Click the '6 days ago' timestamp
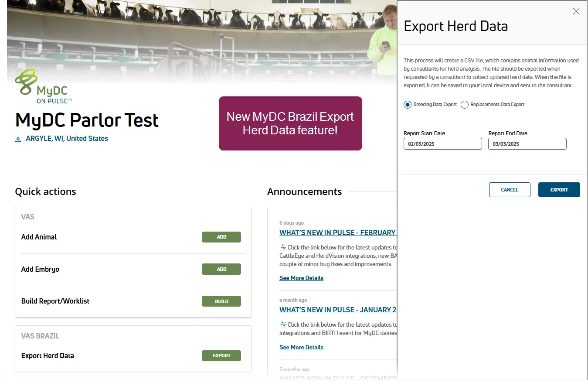Viewport: 588px width, 386px height. [292, 223]
